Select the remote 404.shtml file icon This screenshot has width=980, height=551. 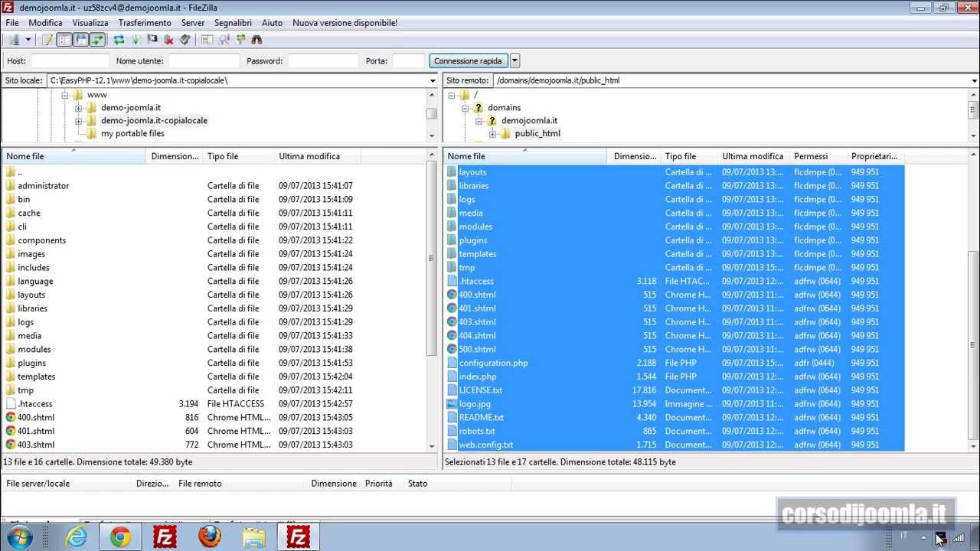tap(452, 336)
